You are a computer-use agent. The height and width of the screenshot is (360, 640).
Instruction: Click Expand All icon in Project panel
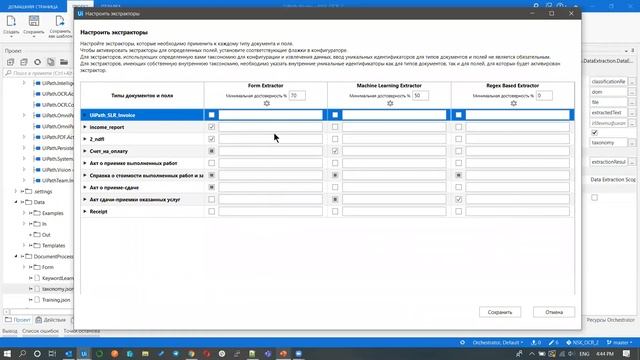click(11, 62)
